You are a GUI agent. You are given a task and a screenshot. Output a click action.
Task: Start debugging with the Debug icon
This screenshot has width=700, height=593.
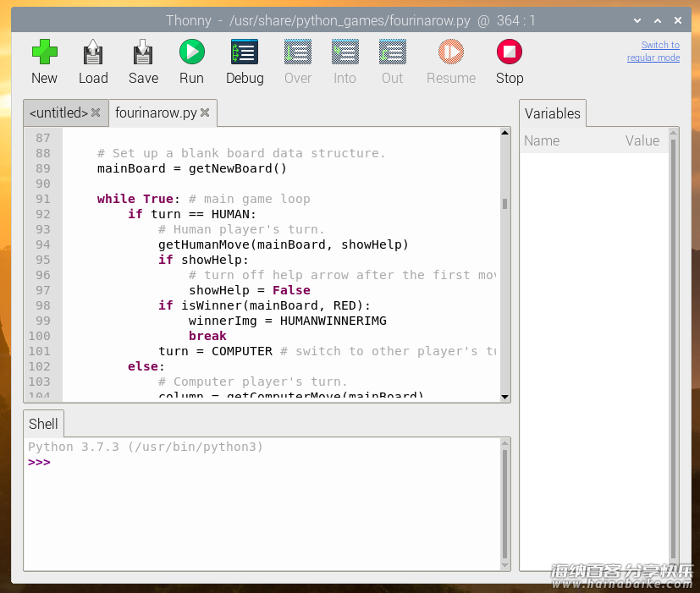coord(245,52)
